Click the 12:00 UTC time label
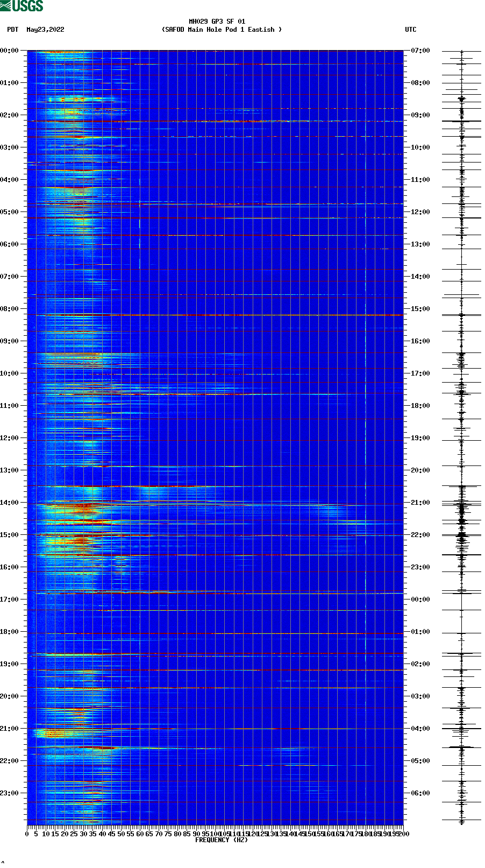The height and width of the screenshot is (868, 485). tap(420, 212)
